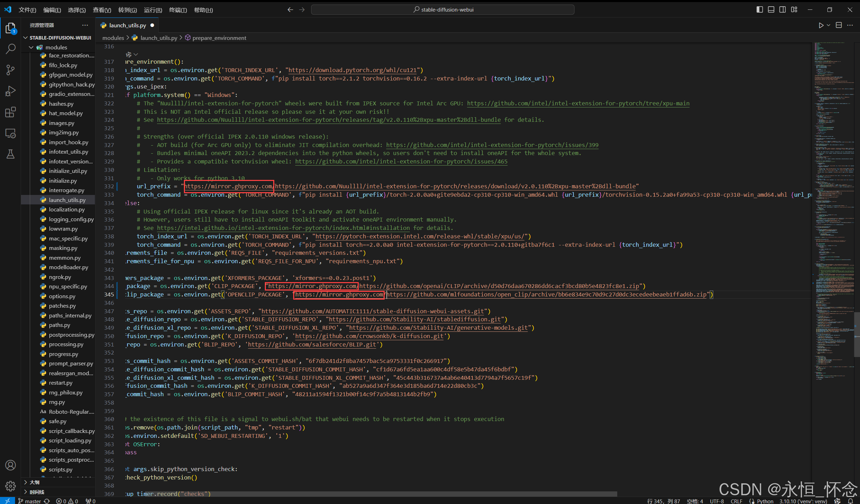Open the Manage gear settings

(x=11, y=486)
